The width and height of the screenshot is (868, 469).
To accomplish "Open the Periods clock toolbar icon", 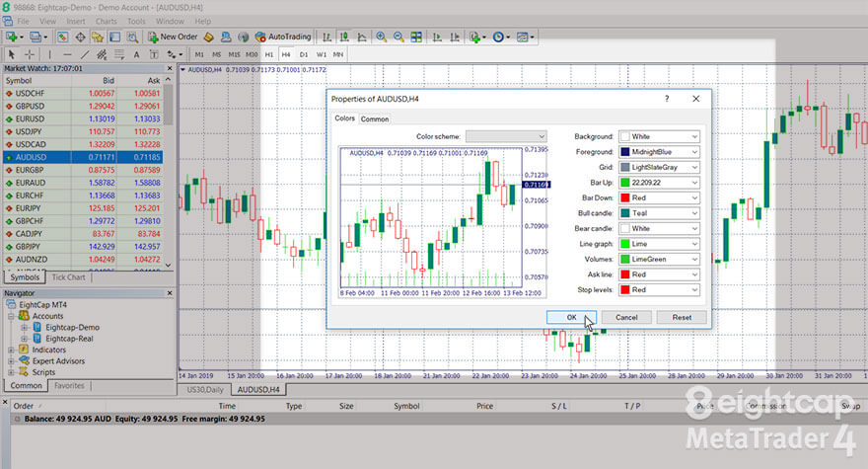I will click(499, 37).
